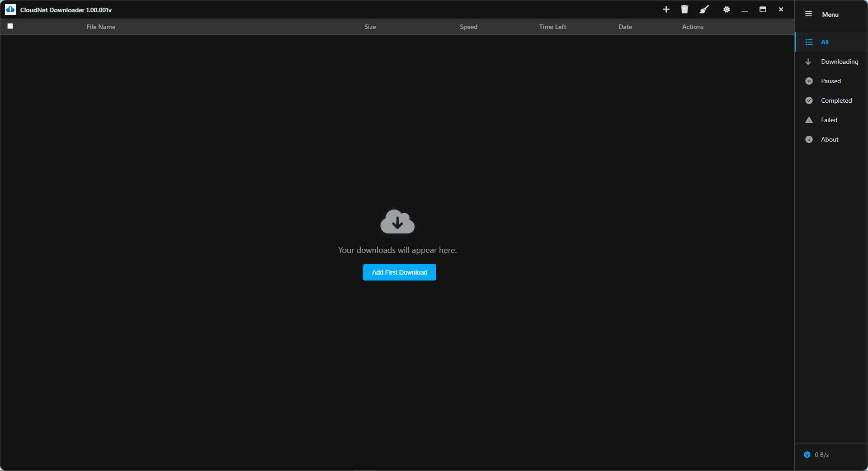Click the cloud download placeholder icon
Screen dimensions: 868x471
click(x=397, y=222)
